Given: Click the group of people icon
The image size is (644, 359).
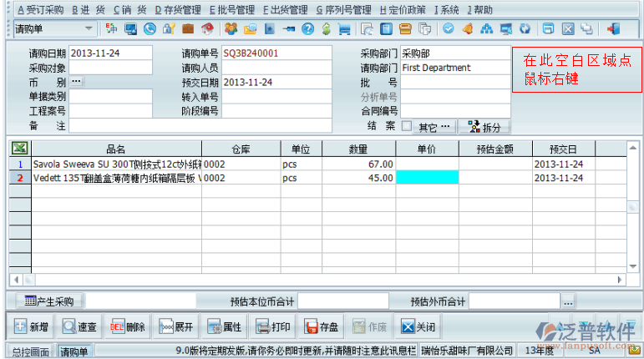Looking at the screenshot, I should coord(231,28).
